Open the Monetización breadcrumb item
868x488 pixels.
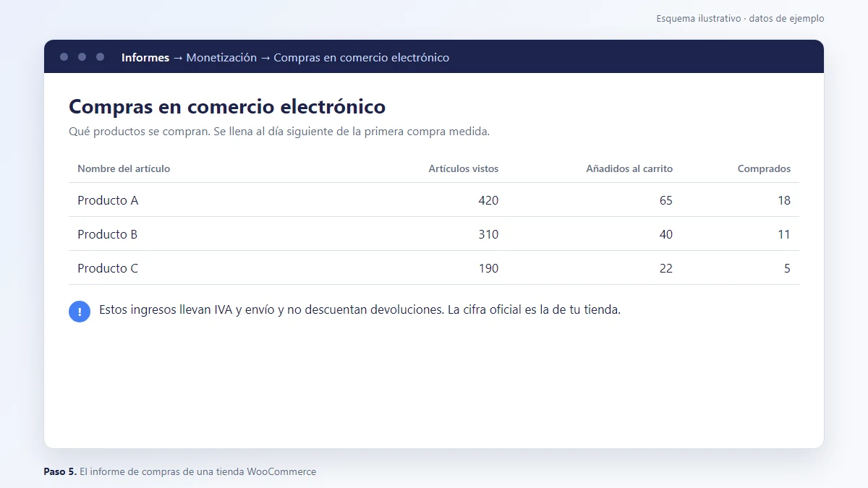221,58
